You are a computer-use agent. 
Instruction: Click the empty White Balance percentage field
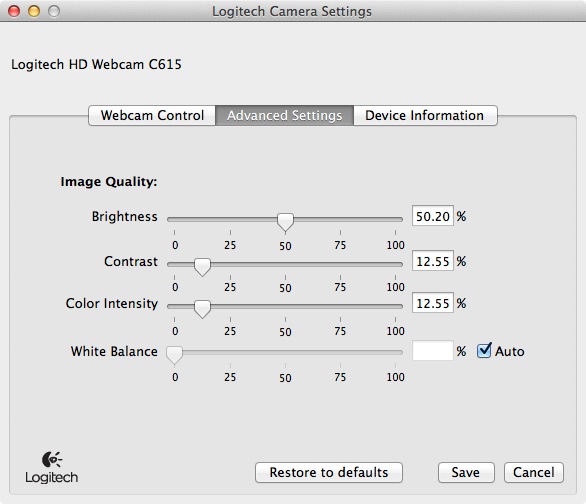(433, 351)
